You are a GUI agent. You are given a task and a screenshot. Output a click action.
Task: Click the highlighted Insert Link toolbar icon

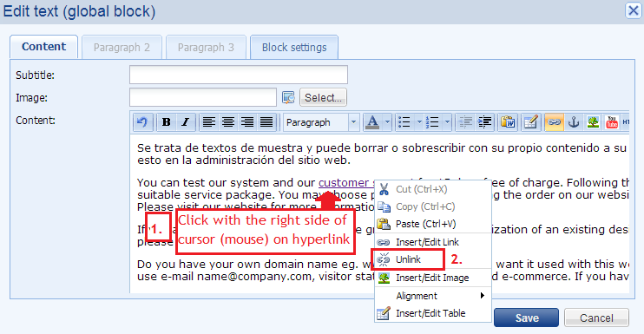(554, 121)
